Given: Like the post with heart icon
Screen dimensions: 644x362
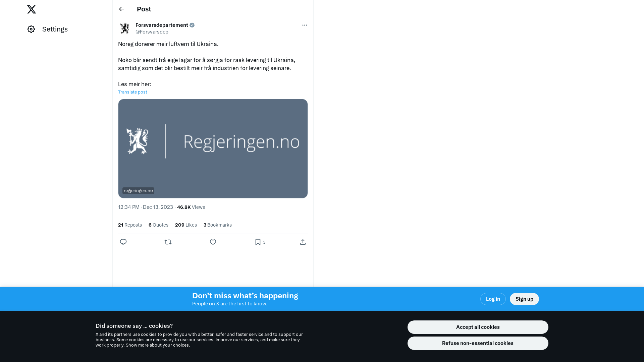Looking at the screenshot, I should click(x=213, y=242).
